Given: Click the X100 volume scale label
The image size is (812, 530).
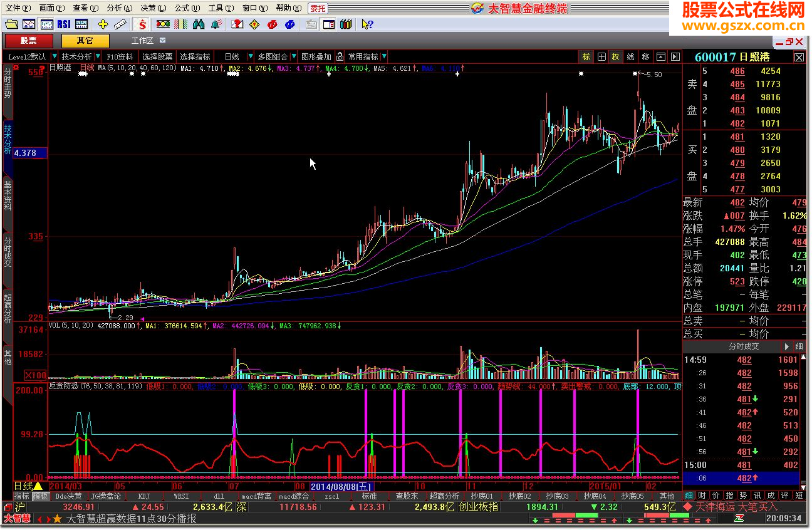Looking at the screenshot, I should [36, 375].
